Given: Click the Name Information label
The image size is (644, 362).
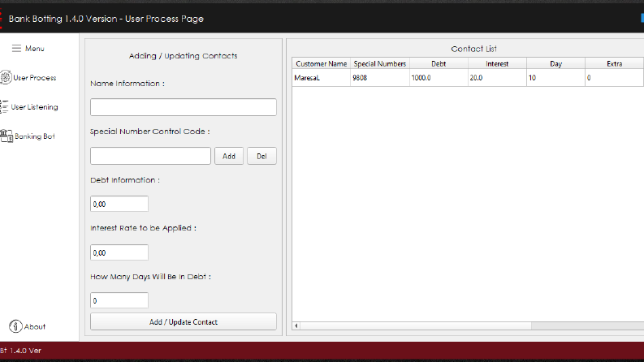Looking at the screenshot, I should [x=128, y=84].
